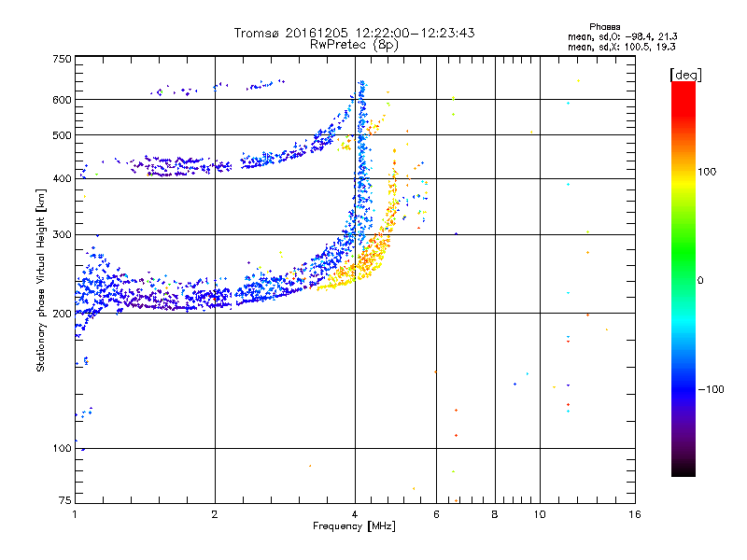The height and width of the screenshot is (560, 747).
Task: Click the 16 tick on the frequency axis
Action: [x=634, y=514]
